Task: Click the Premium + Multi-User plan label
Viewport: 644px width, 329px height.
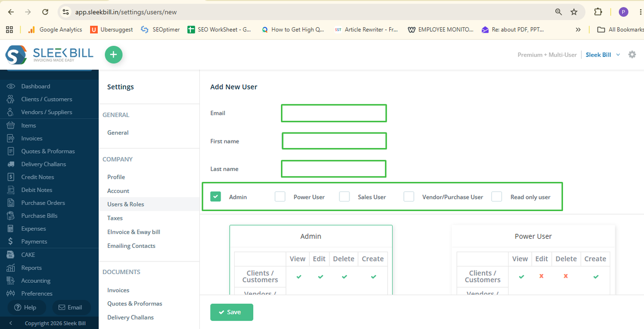Action: pyautogui.click(x=547, y=54)
